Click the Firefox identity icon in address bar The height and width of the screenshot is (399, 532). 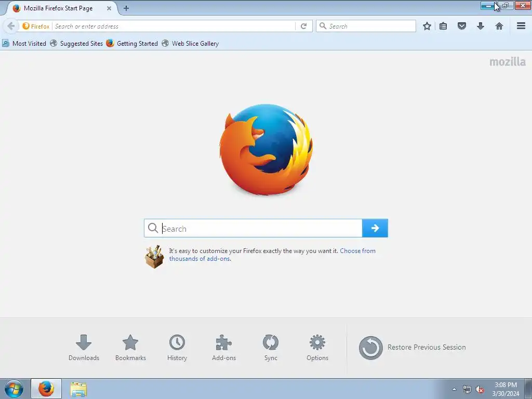coord(36,26)
